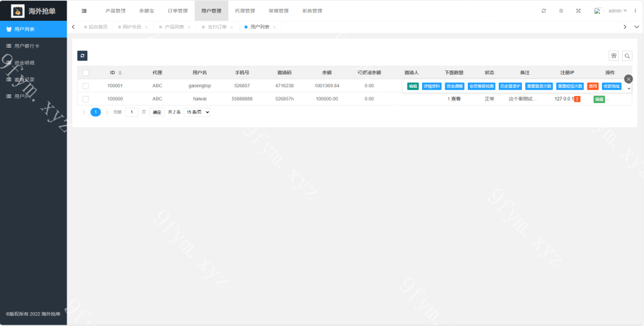Open the 产品管理 menu
This screenshot has width=644, height=326.
point(116,11)
